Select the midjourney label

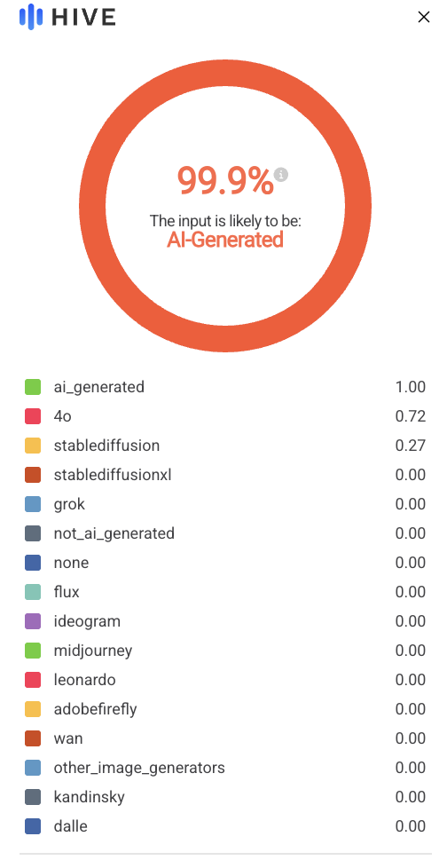pos(93,651)
